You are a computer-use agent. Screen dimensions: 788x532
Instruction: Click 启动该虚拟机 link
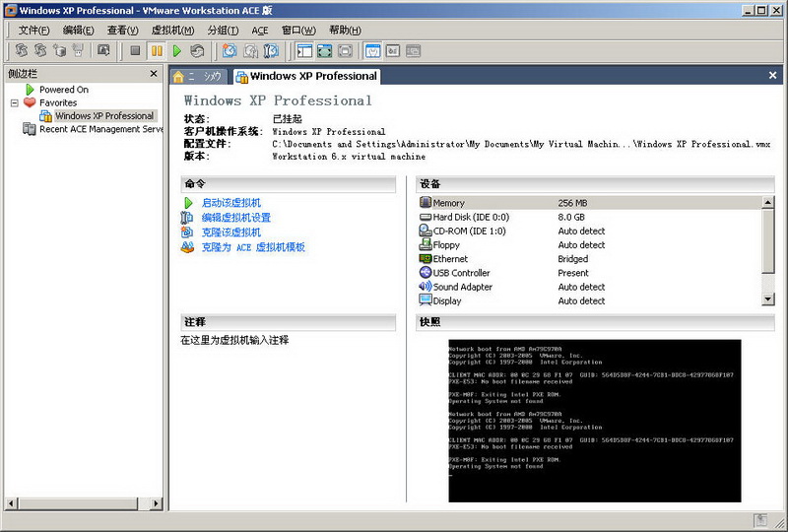point(231,203)
